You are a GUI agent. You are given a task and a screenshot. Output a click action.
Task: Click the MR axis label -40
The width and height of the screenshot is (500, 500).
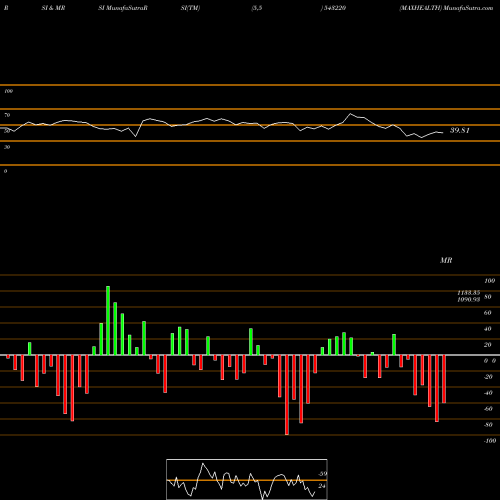[x=488, y=393]
